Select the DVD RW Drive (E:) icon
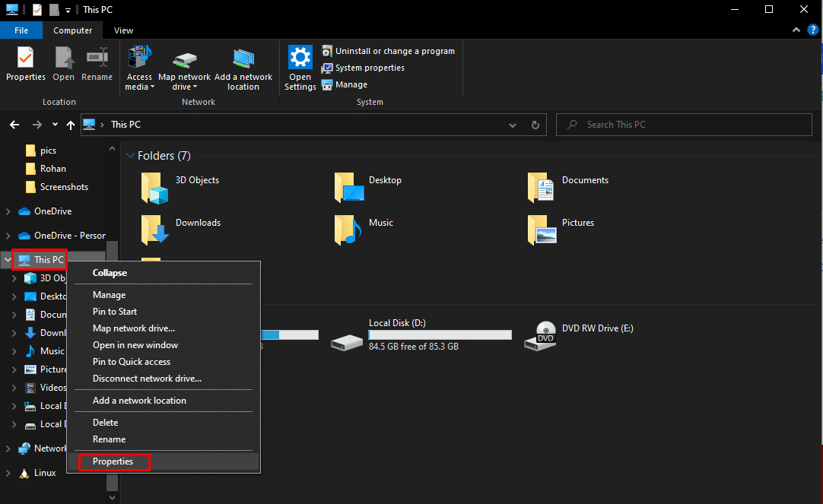This screenshot has width=823, height=504. pos(540,336)
